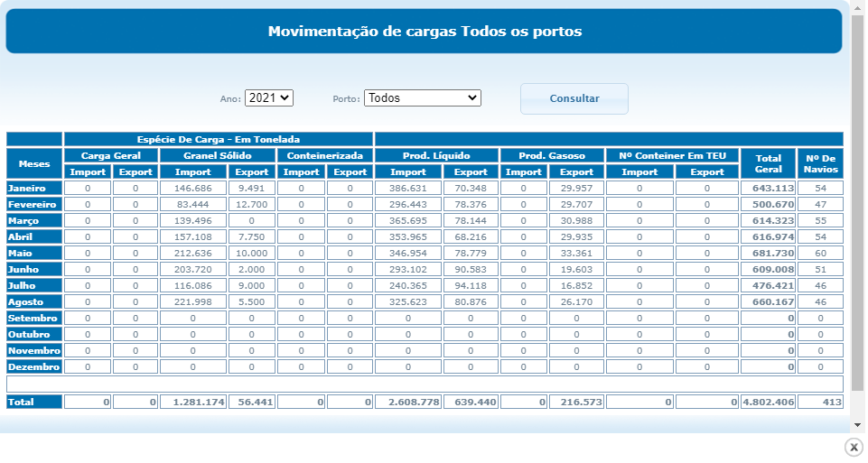The height and width of the screenshot is (463, 868).
Task: Click Maio Total Geral value 681.730
Action: (769, 253)
